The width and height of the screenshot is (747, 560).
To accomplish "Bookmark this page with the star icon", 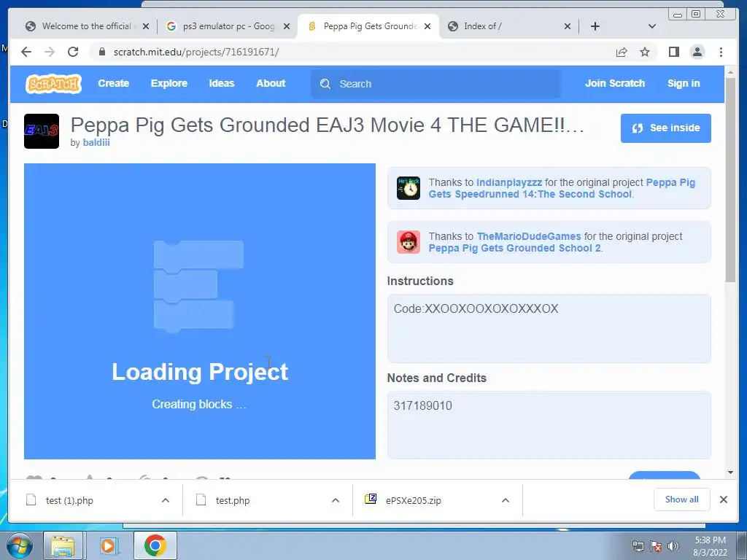I will [645, 52].
